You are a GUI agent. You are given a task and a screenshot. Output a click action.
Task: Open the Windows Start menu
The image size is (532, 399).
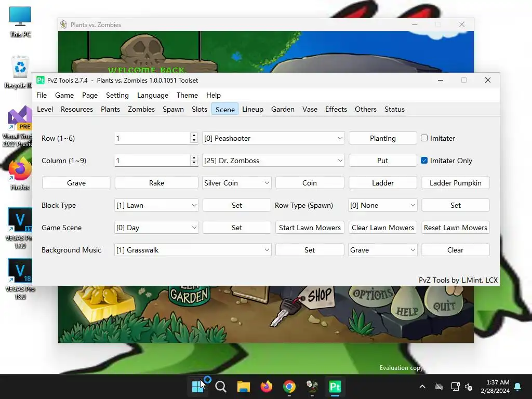[198, 387]
